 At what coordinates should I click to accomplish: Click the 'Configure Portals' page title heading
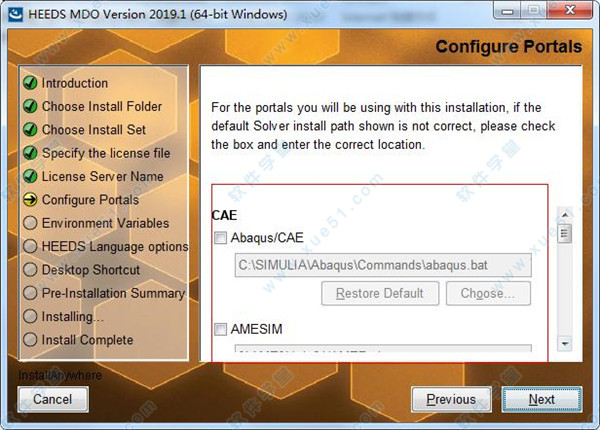tap(509, 47)
